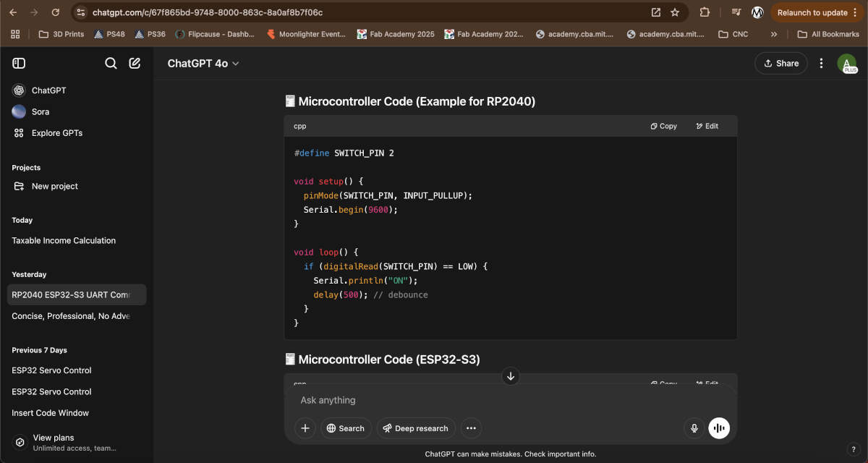Open the conversation options kebab menu
Image resolution: width=868 pixels, height=463 pixels.
pyautogui.click(x=821, y=64)
